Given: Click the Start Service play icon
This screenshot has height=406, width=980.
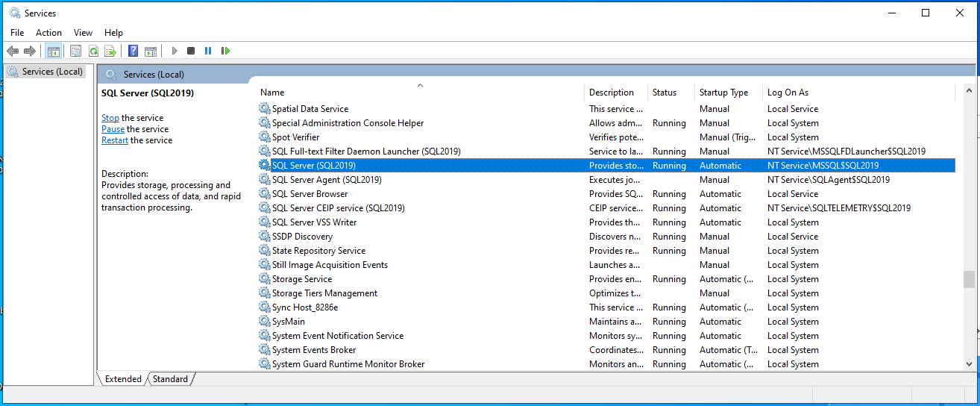Looking at the screenshot, I should (175, 51).
